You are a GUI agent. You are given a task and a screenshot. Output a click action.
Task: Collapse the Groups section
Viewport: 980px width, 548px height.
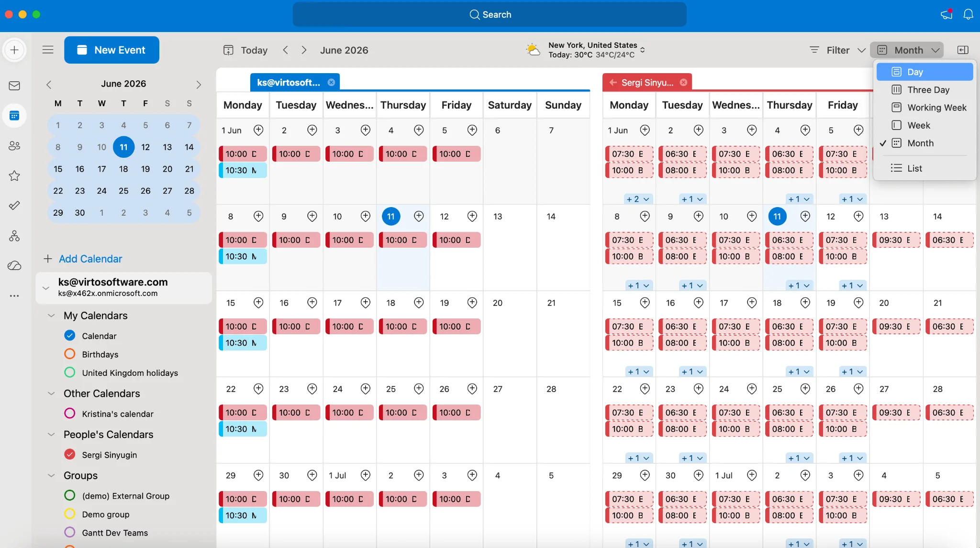[x=51, y=475]
